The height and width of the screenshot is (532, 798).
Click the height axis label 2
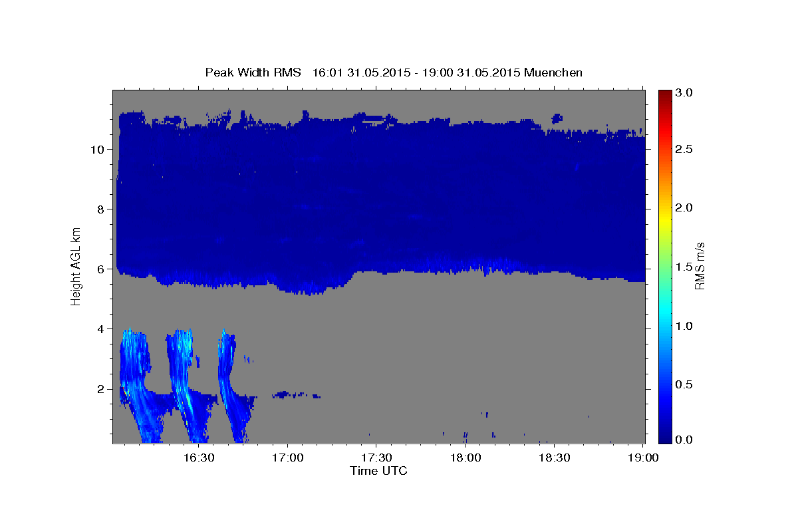(x=100, y=388)
